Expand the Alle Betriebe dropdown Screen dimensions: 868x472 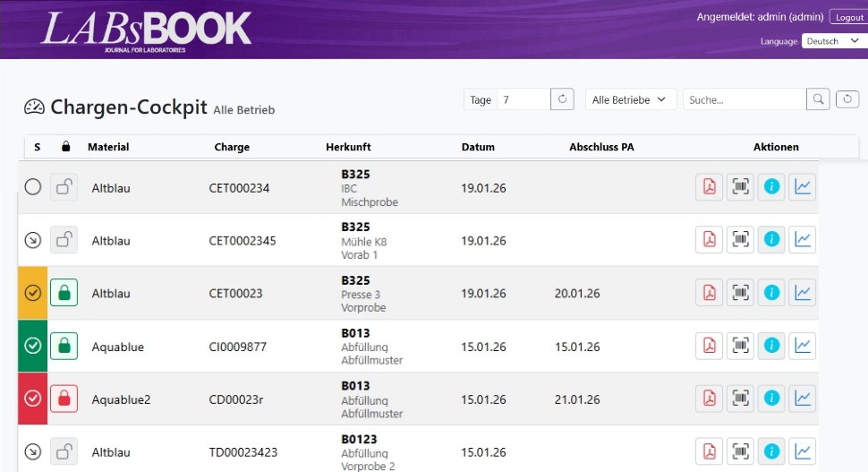[631, 99]
